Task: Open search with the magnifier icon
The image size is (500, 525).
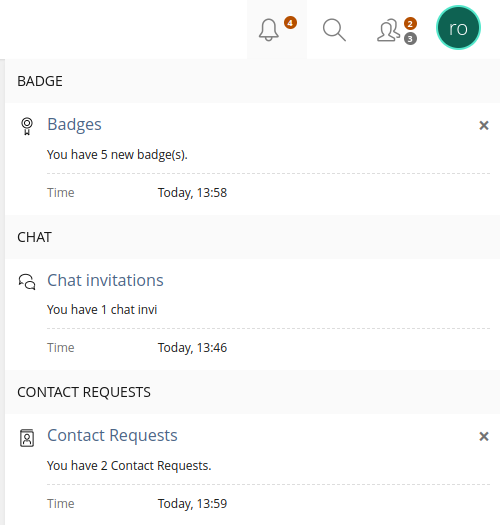Action: pos(334,30)
